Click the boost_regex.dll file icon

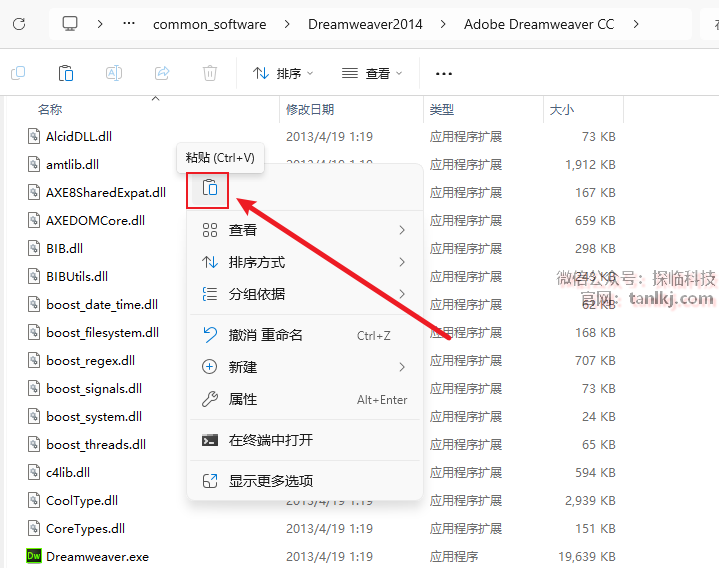coord(33,360)
